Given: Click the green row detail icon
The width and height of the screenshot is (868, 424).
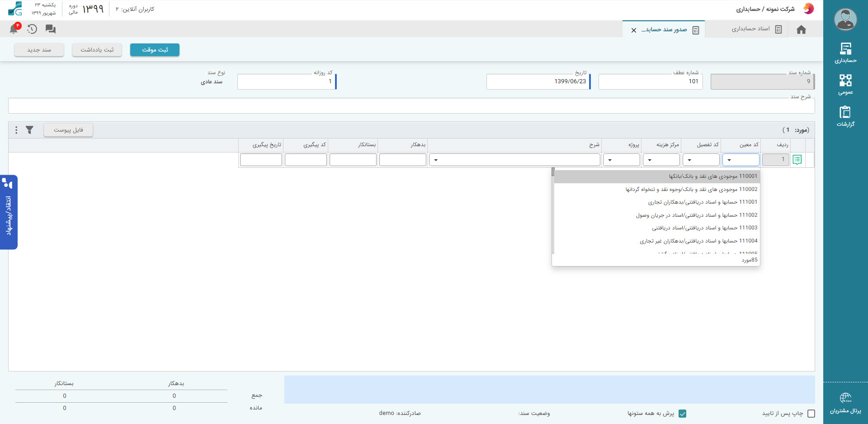Looking at the screenshot, I should (x=797, y=160).
